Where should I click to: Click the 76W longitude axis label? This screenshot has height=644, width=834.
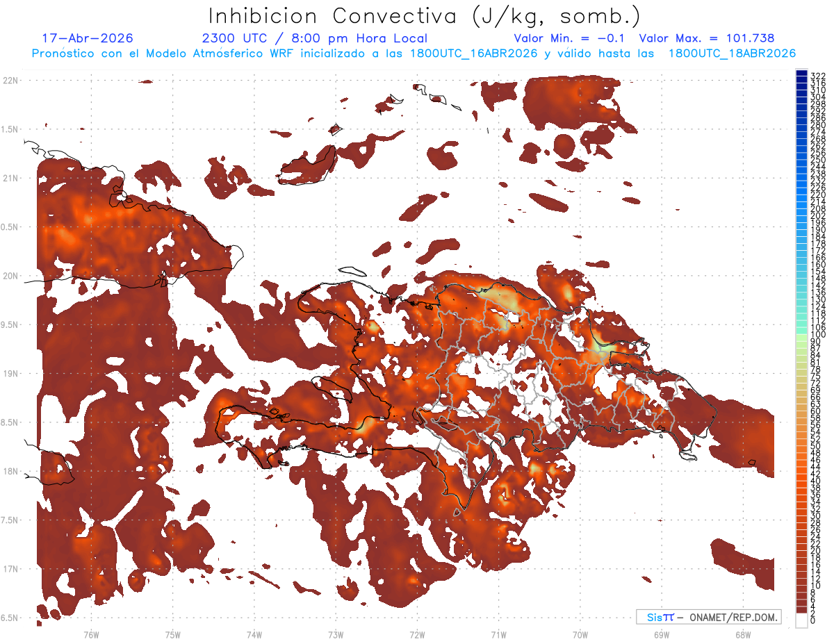[x=91, y=634]
